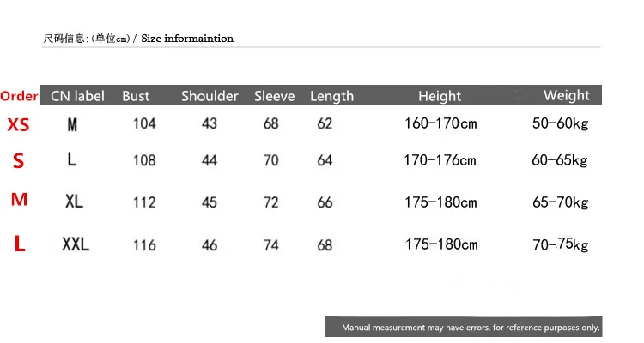Click the Sleeve column header
The height and width of the screenshot is (343, 644).
[x=275, y=96]
